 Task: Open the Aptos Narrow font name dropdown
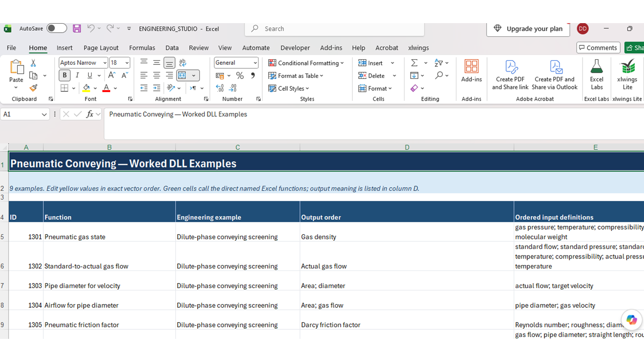(105, 63)
